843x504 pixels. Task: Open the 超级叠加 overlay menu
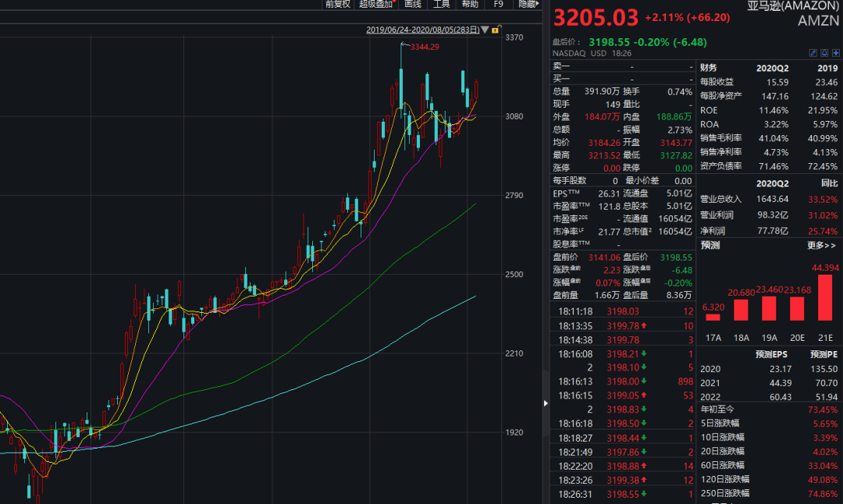click(x=376, y=5)
